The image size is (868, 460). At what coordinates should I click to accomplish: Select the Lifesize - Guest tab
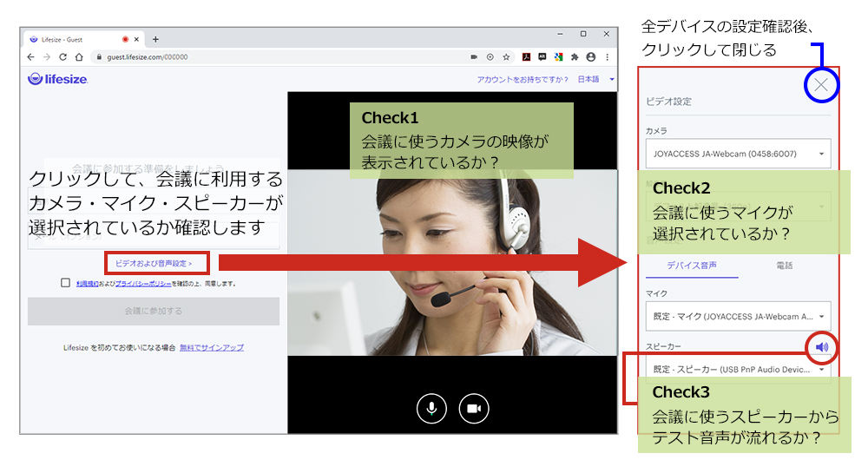[x=83, y=39]
